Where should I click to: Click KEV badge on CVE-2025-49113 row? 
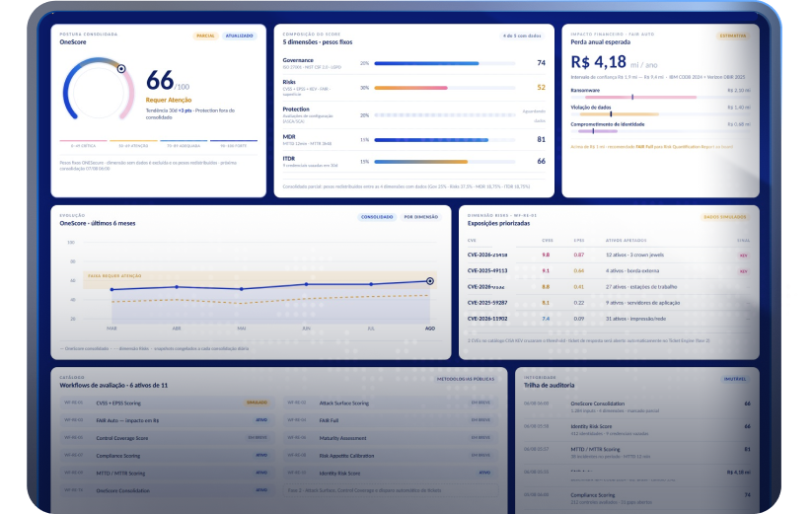point(743,271)
